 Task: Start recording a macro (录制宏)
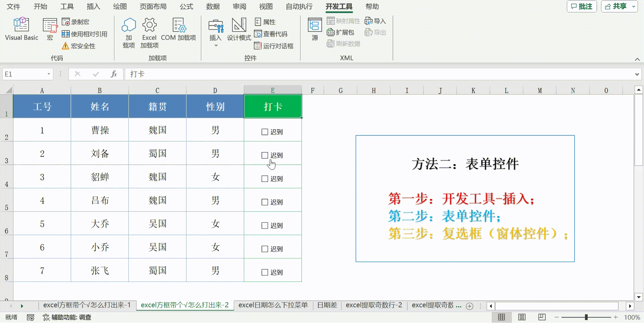(x=76, y=22)
